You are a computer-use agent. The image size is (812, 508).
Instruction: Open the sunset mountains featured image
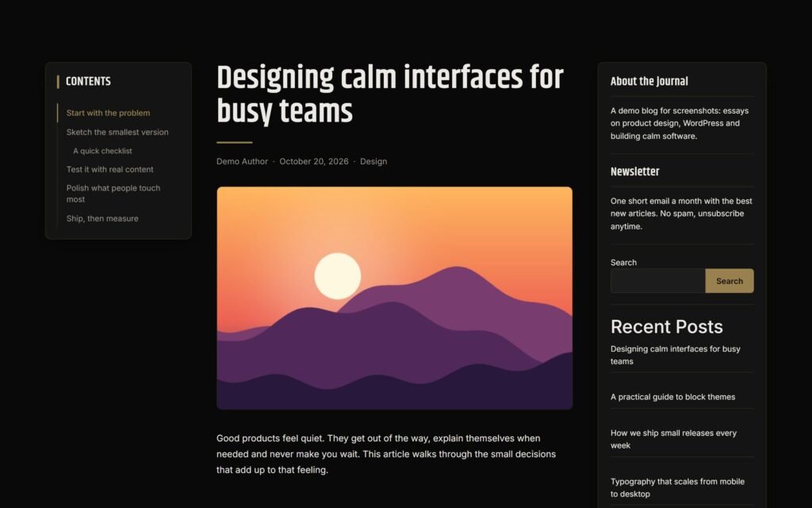click(x=395, y=298)
